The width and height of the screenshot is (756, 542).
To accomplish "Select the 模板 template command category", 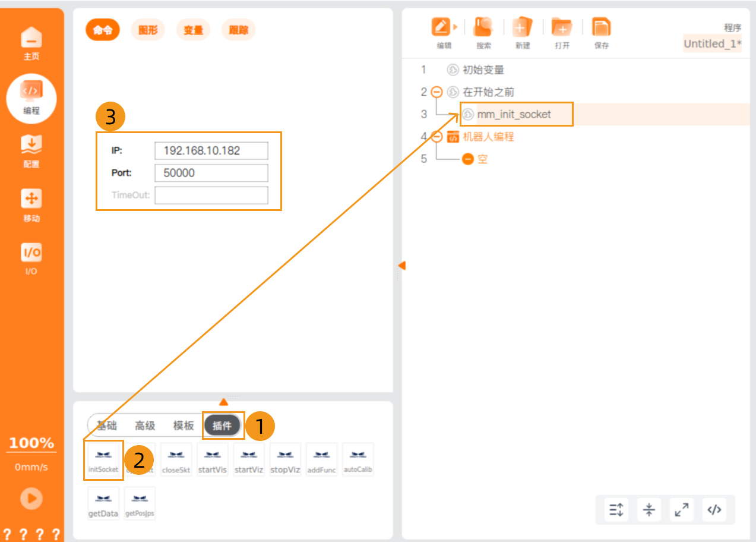I will click(184, 426).
